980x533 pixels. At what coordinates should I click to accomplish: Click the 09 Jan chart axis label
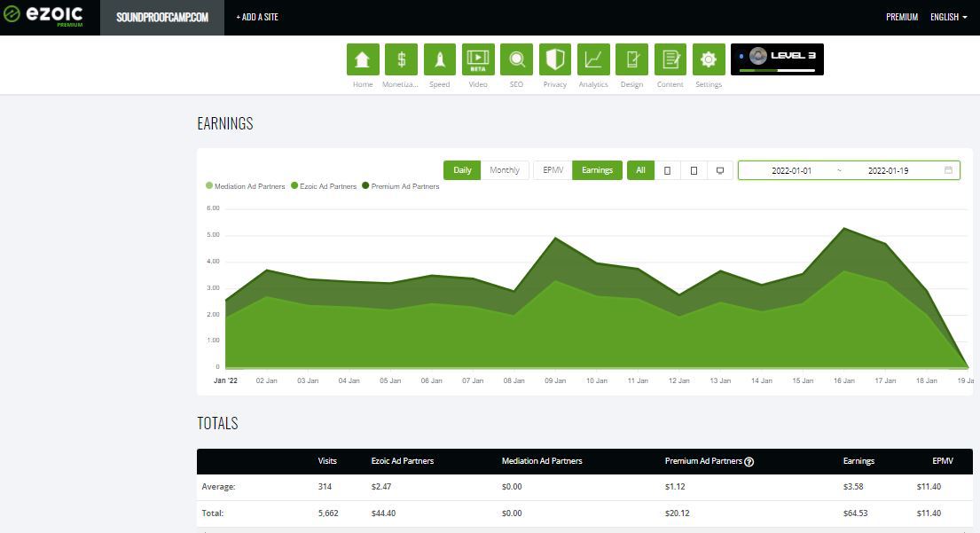555,380
